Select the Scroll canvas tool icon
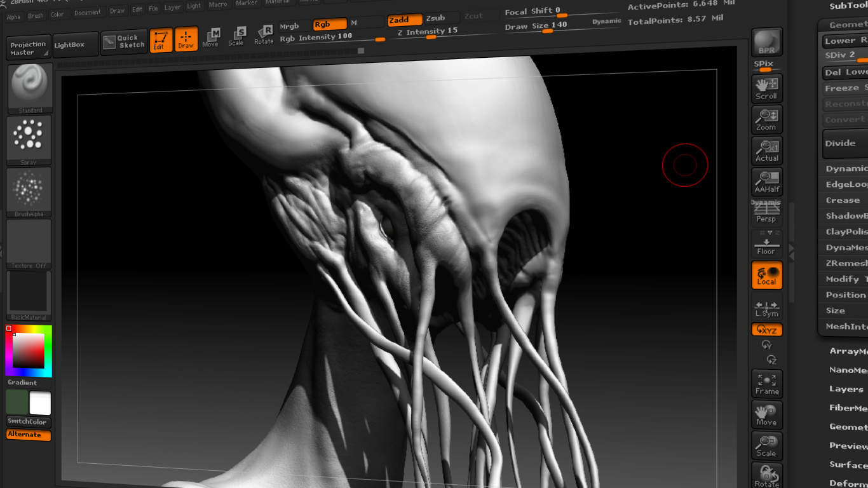The width and height of the screenshot is (868, 488). click(x=766, y=88)
